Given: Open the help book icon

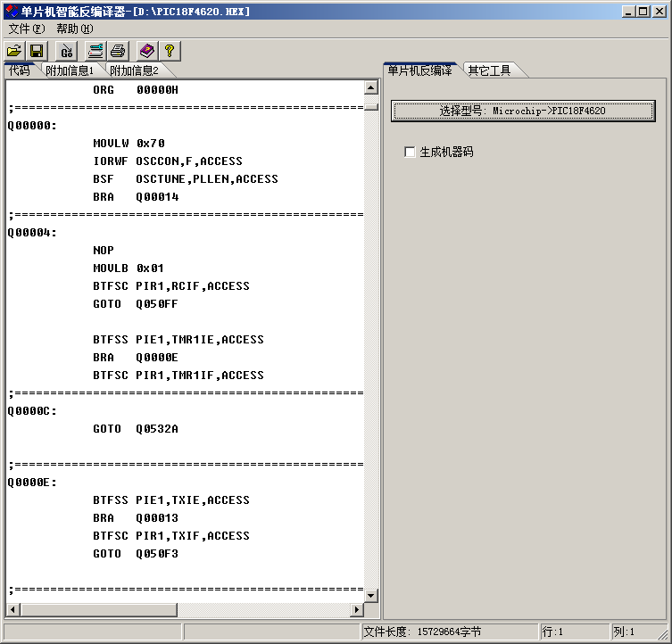Looking at the screenshot, I should [x=147, y=51].
